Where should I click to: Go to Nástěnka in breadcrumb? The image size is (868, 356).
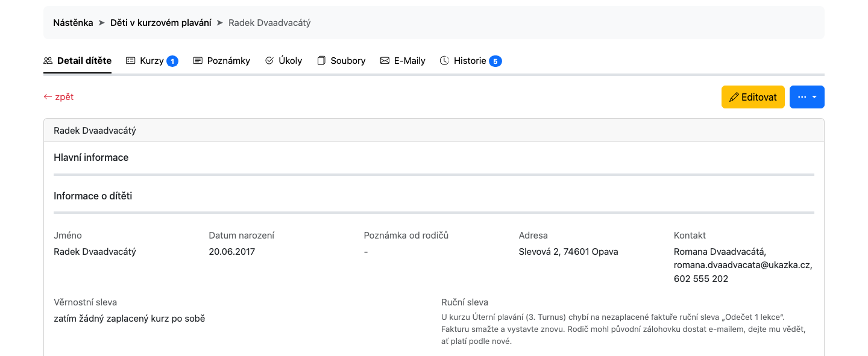73,23
